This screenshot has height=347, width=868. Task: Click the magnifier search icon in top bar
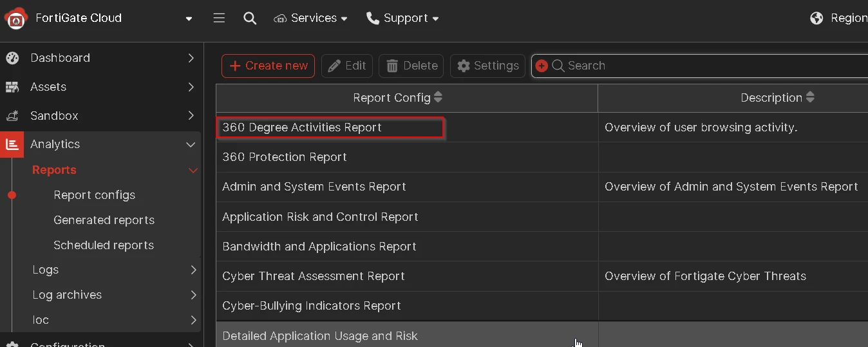click(250, 18)
